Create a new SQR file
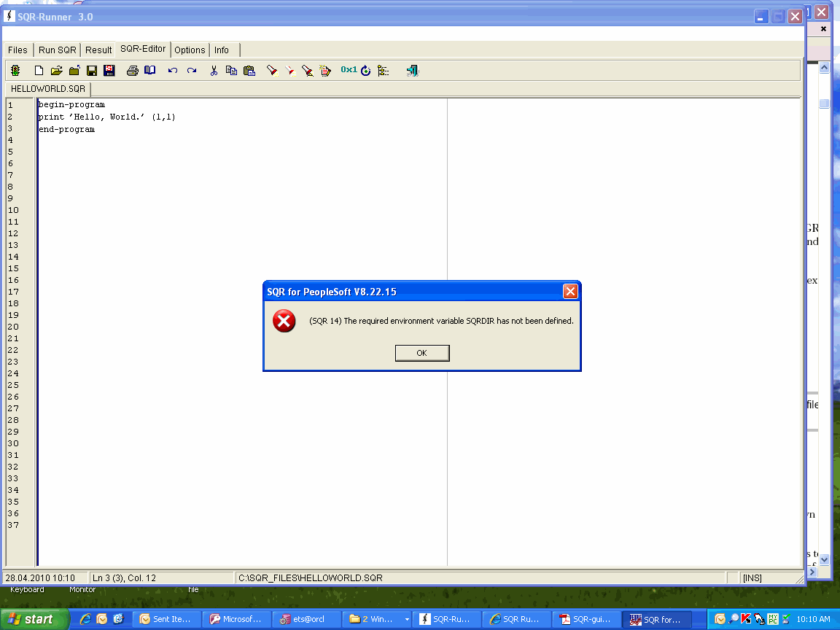840x630 pixels. [x=39, y=70]
